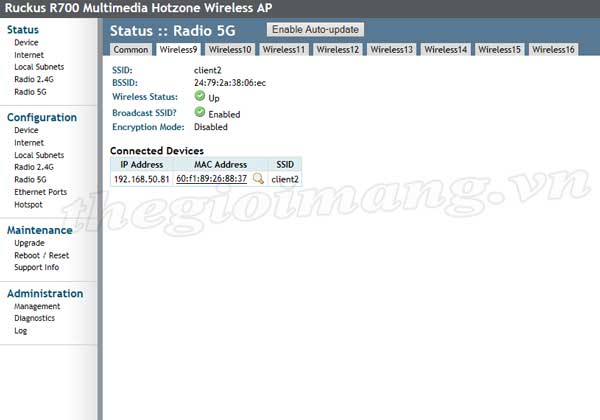Switch to Wireless15 tab

pos(499,49)
